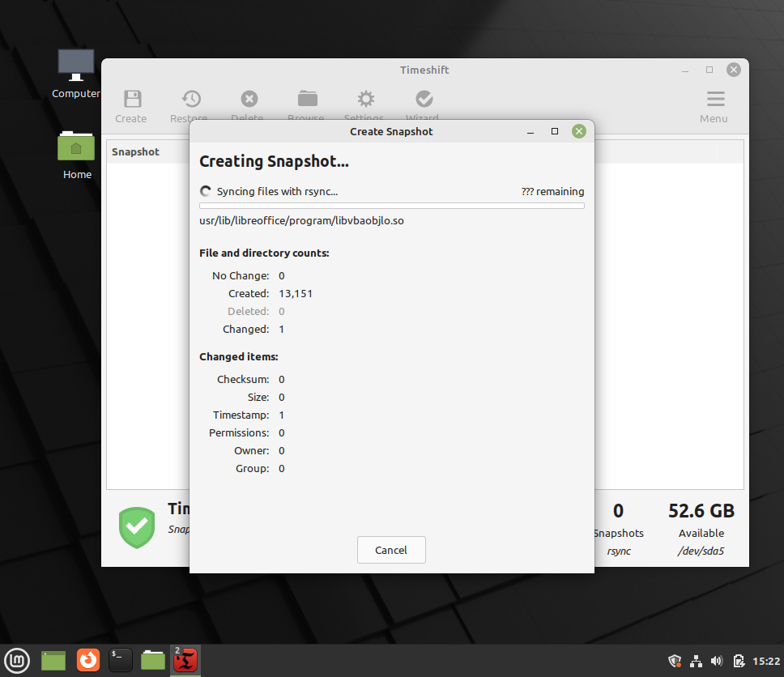The height and width of the screenshot is (677, 784).
Task: Close the Create Snapshot dialog
Action: pos(579,131)
